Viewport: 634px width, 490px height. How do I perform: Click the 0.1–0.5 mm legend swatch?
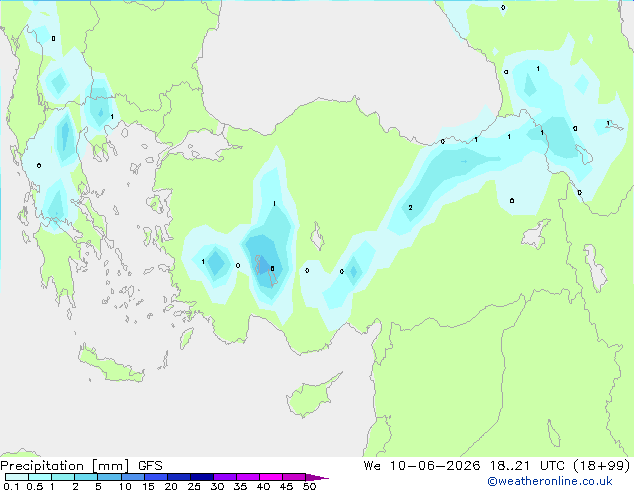pyautogui.click(x=17, y=477)
